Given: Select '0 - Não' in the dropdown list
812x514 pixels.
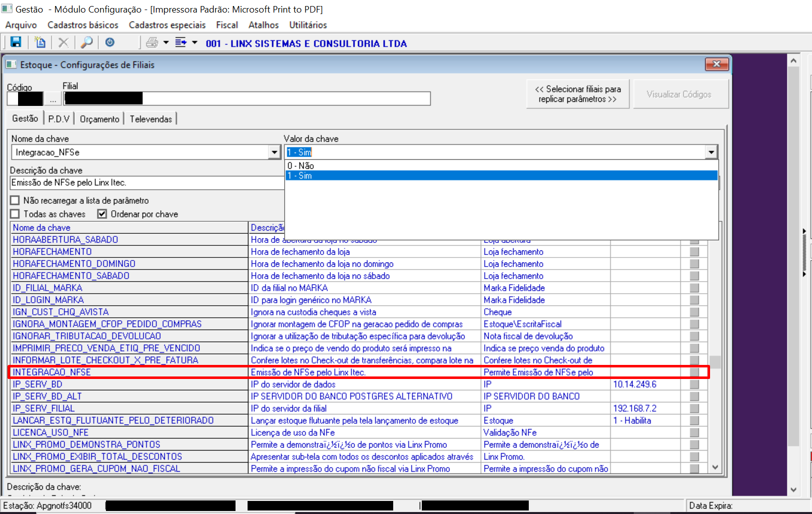Looking at the screenshot, I should coord(300,166).
